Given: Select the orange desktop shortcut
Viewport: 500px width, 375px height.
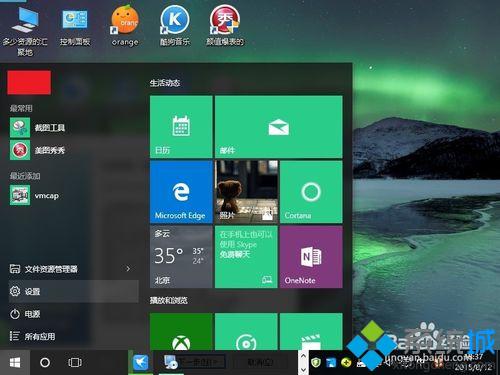Looking at the screenshot, I should coord(125,27).
